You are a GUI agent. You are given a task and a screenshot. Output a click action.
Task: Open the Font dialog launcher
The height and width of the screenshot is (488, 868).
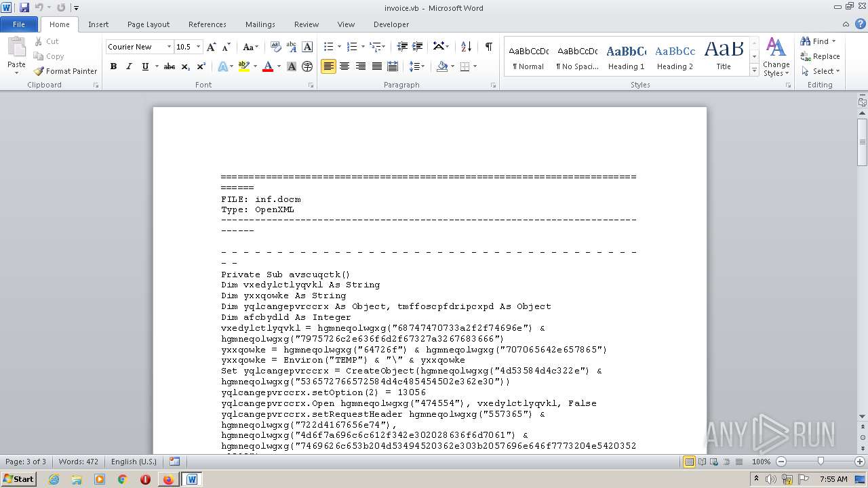(x=311, y=85)
